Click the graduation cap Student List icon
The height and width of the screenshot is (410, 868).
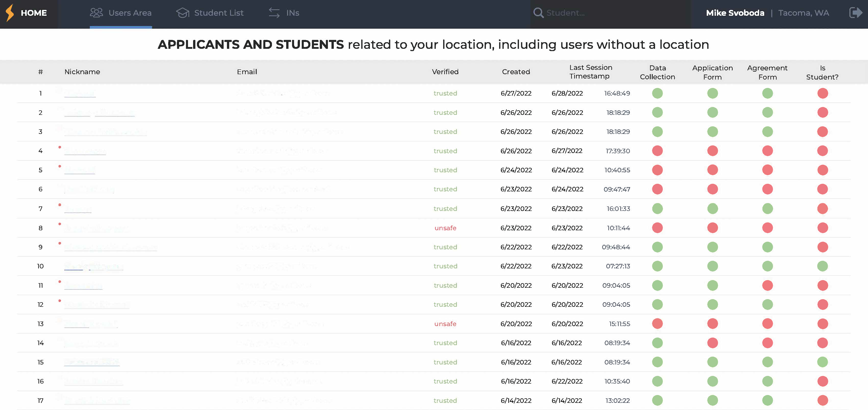[x=182, y=13]
